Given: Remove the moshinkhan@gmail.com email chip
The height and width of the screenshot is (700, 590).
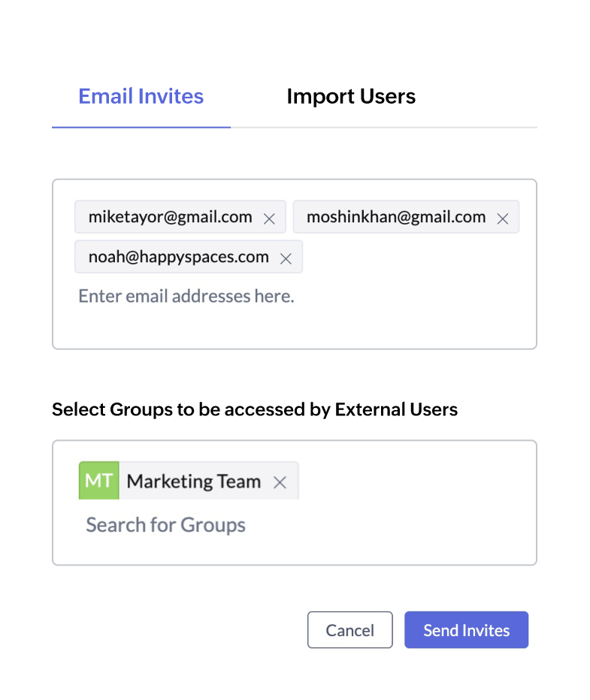Looking at the screenshot, I should click(504, 219).
